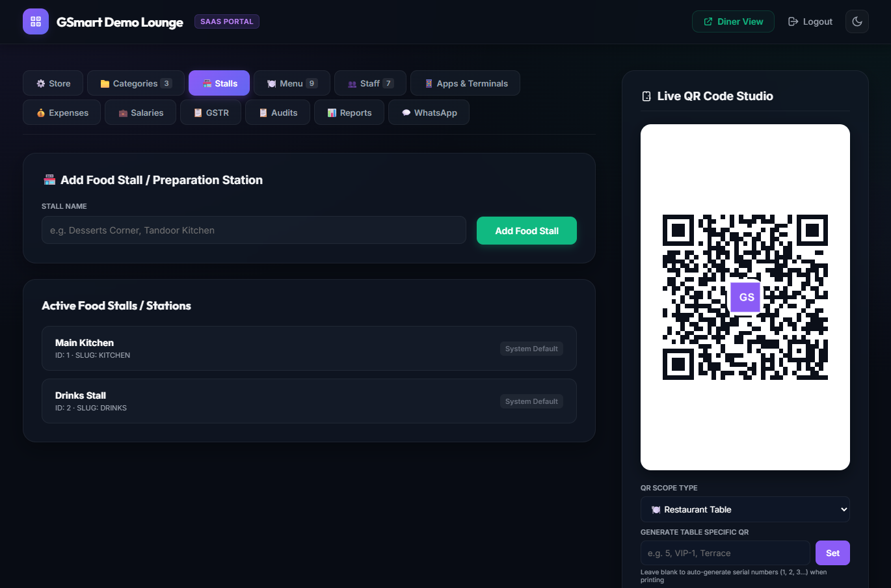Click the Active Food Stalls / Stations heading
Screen dimensions: 891x588
tap(116, 306)
